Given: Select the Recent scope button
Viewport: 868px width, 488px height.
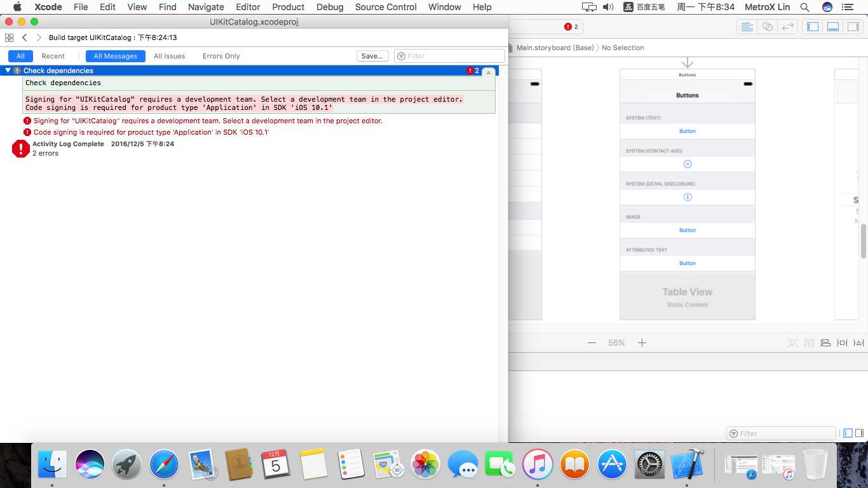Looking at the screenshot, I should pos(53,56).
